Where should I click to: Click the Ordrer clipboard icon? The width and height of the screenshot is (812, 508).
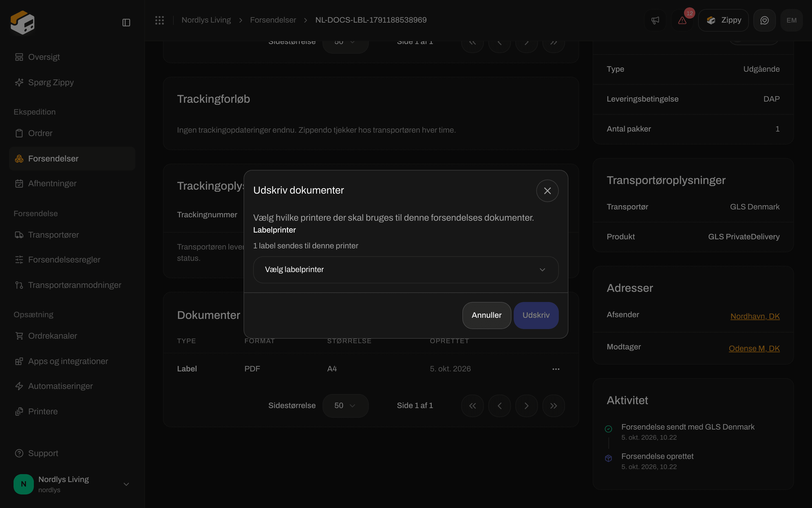click(x=19, y=133)
